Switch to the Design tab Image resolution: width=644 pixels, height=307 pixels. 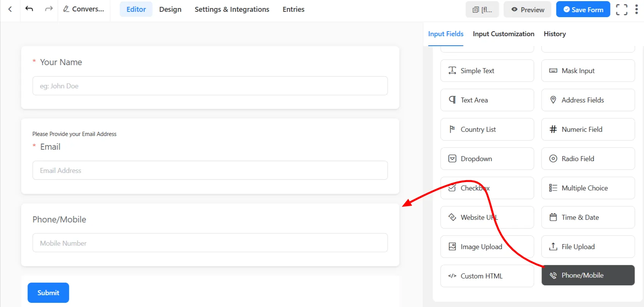tap(170, 10)
